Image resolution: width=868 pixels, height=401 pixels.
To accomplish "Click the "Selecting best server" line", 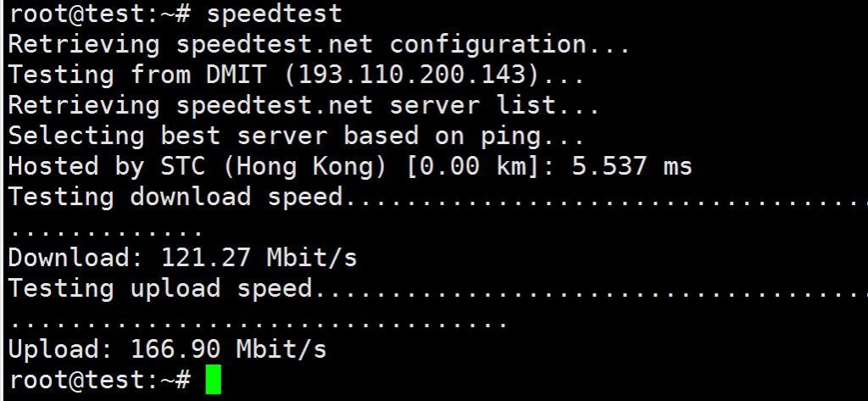I will 296,136.
